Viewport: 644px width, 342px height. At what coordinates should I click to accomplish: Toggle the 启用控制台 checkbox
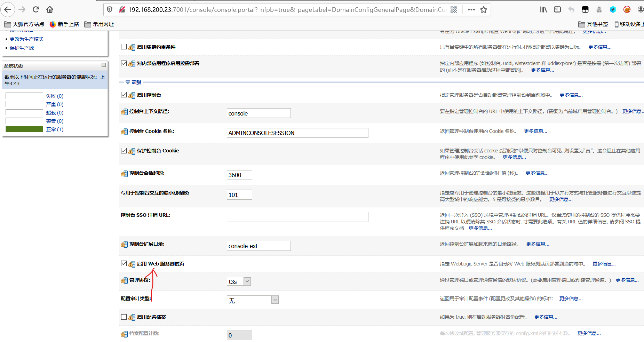pos(124,95)
